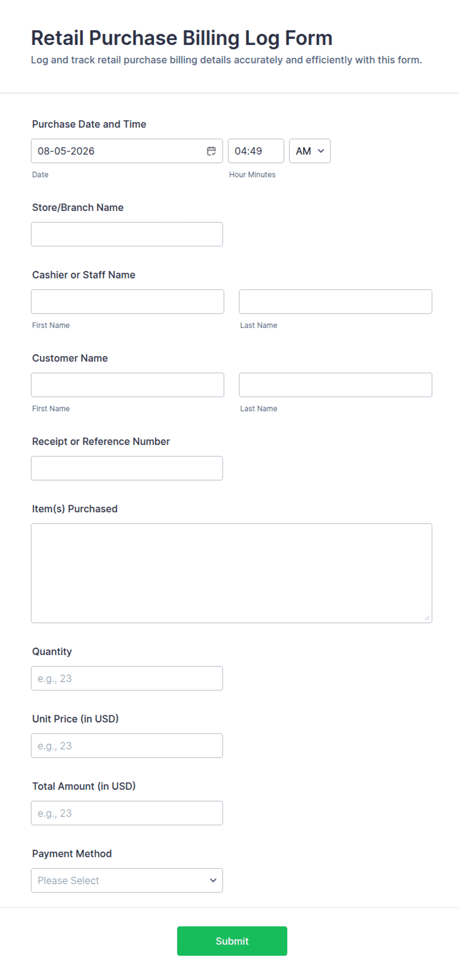The width and height of the screenshot is (459, 980).
Task: Click the Retail Purchase Billing Log Form heading
Action: [182, 38]
